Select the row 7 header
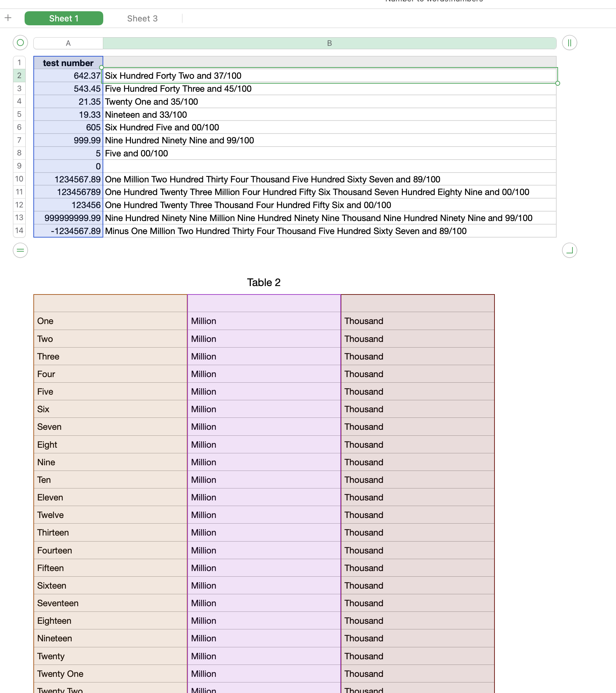The image size is (616, 693). [19, 140]
